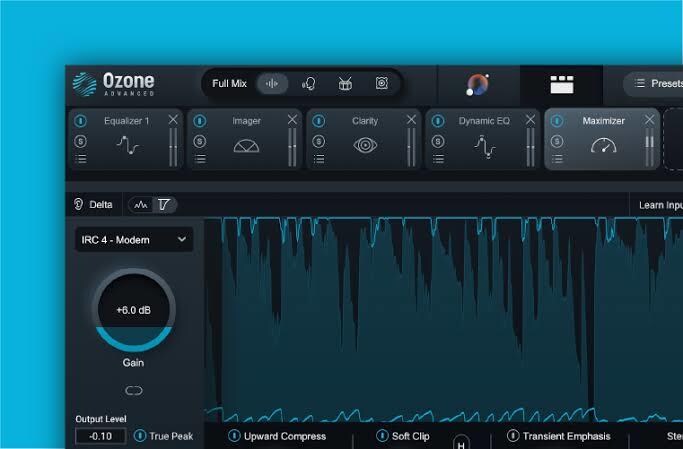683x449 pixels.
Task: Adjust Imager module gain slider
Action: click(292, 147)
